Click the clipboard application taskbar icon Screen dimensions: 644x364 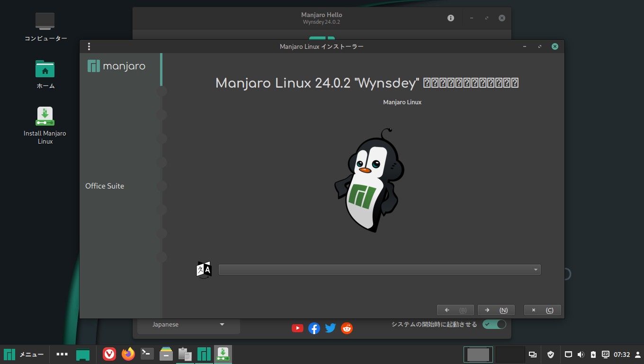pos(185,354)
